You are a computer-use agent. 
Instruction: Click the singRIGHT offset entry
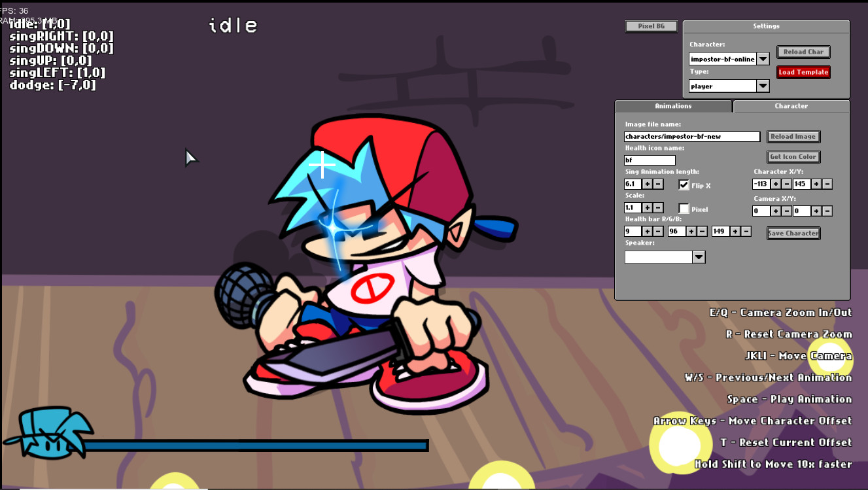pyautogui.click(x=61, y=37)
